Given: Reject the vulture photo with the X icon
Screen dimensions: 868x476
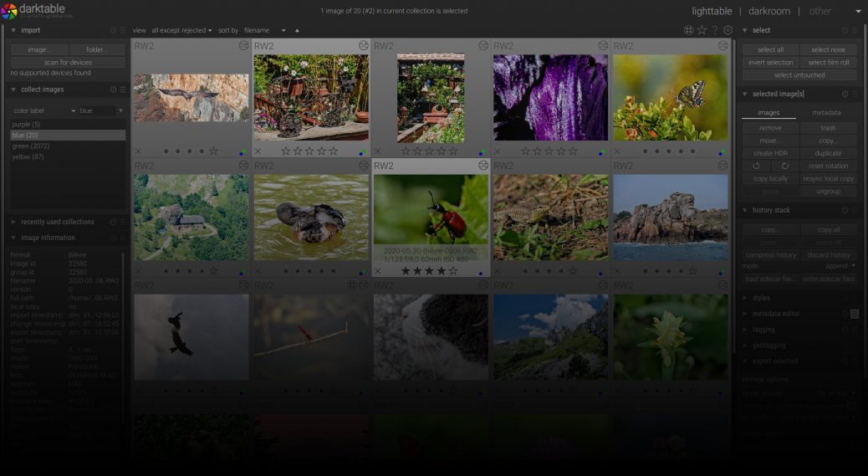Looking at the screenshot, I should [x=138, y=151].
